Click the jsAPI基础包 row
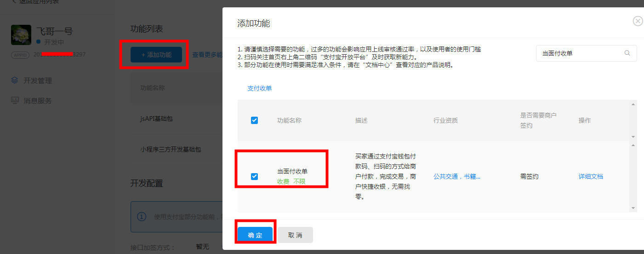 (177, 119)
